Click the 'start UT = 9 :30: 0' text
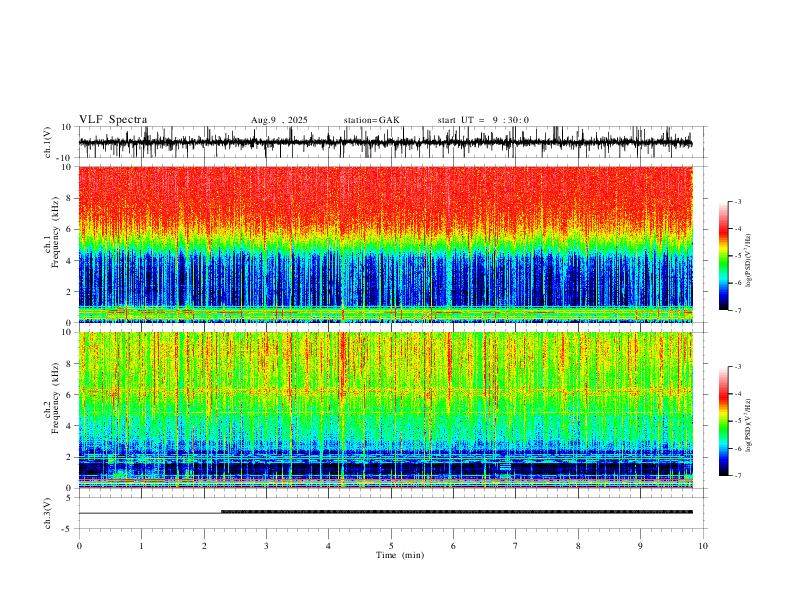The height and width of the screenshot is (612, 792). pos(483,120)
